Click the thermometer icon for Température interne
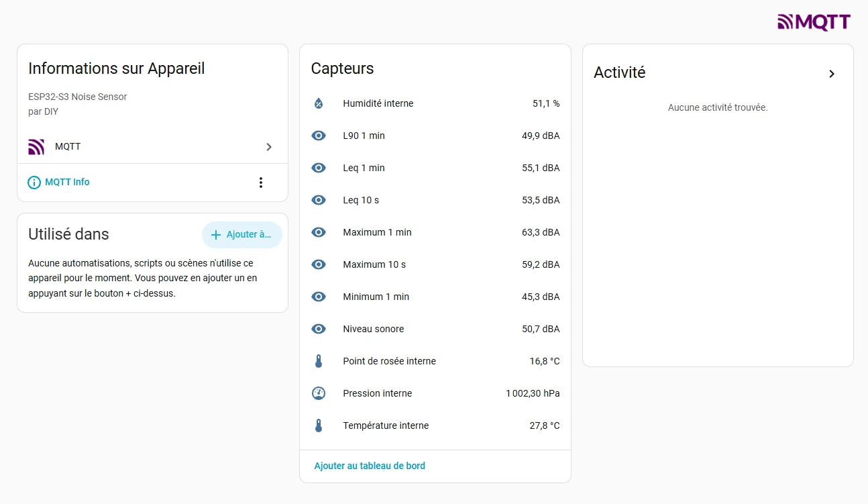The image size is (868, 504). point(319,425)
